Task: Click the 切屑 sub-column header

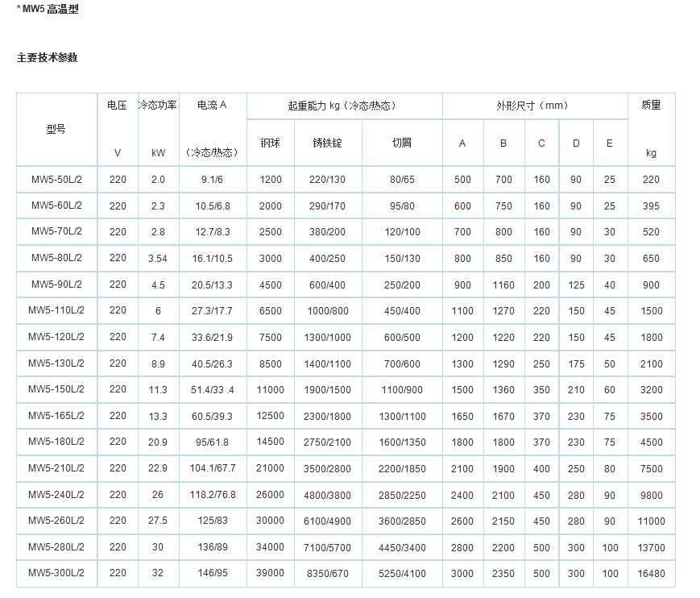Action: pyautogui.click(x=402, y=143)
